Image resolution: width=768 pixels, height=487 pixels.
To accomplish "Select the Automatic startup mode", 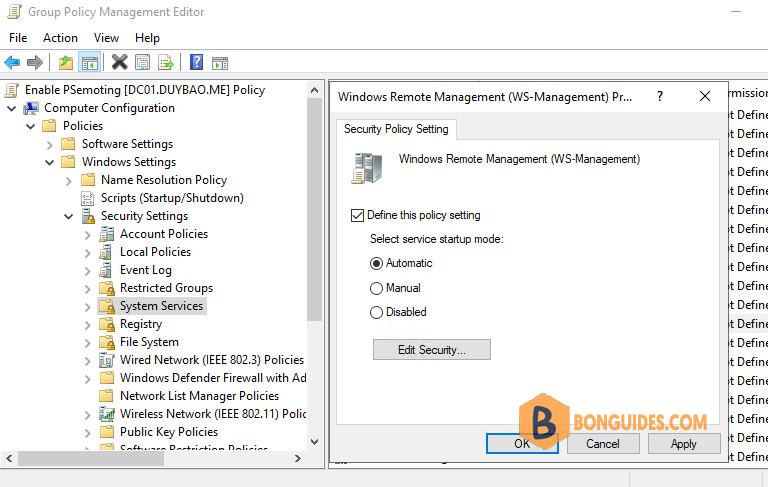I will pos(376,264).
